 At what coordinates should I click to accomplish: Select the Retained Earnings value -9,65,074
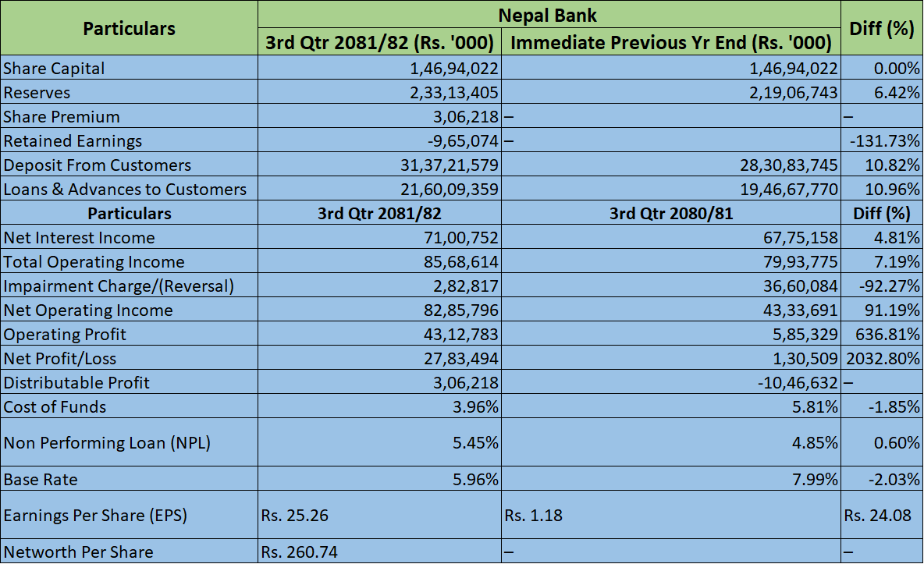[463, 141]
